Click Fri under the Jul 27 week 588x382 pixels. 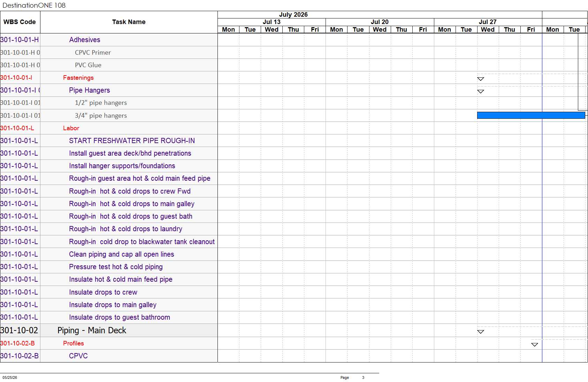tap(531, 30)
